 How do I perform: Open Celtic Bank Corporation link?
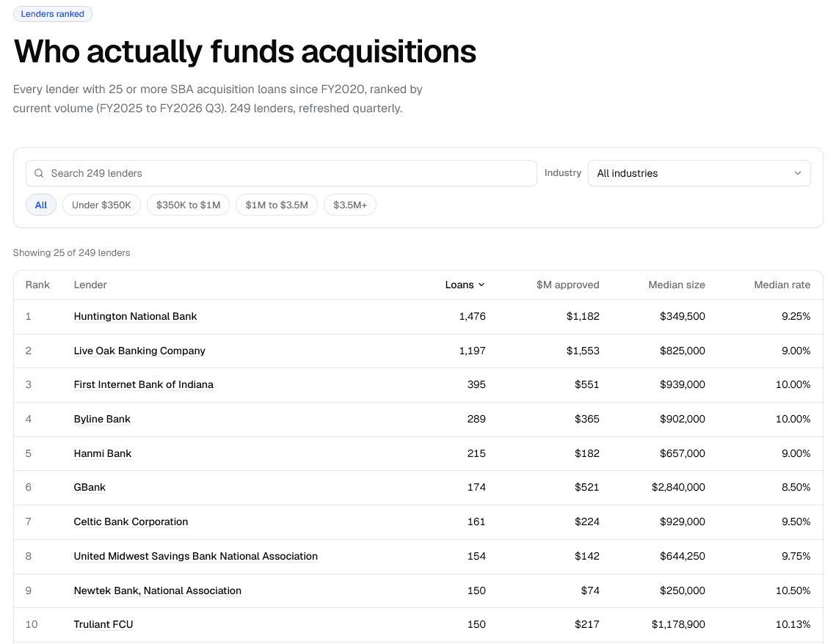[131, 522]
